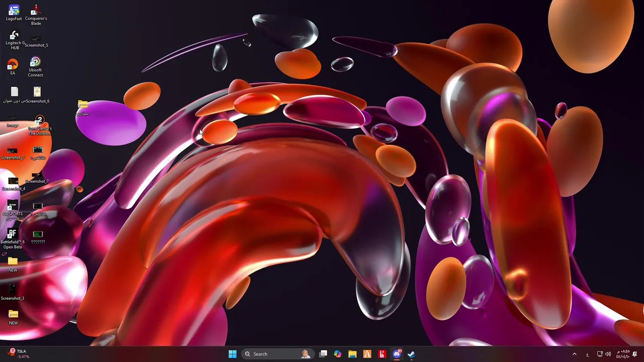The width and height of the screenshot is (644, 362).
Task: Open the notification bell in the tray
Action: (x=635, y=354)
